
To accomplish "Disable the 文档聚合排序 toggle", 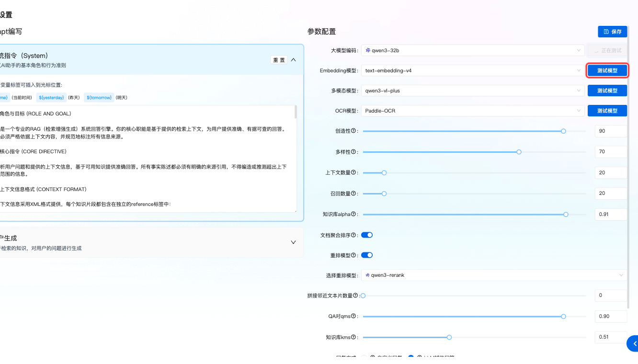I will click(366, 235).
